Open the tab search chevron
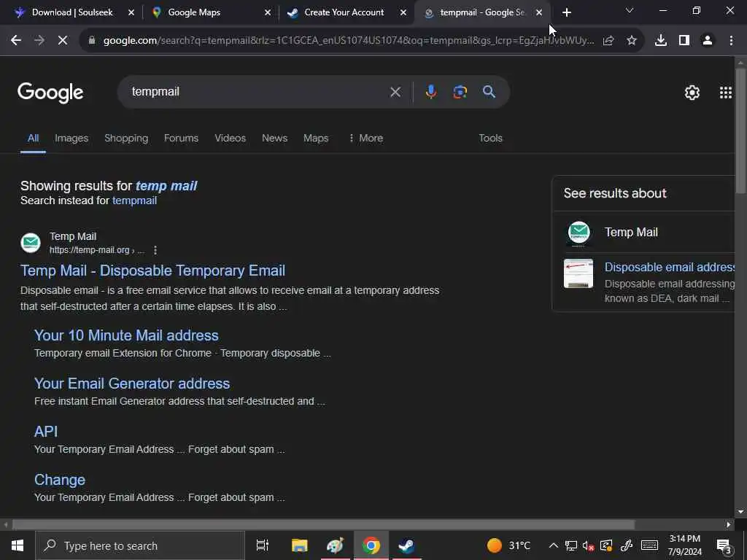747x560 pixels. click(630, 10)
